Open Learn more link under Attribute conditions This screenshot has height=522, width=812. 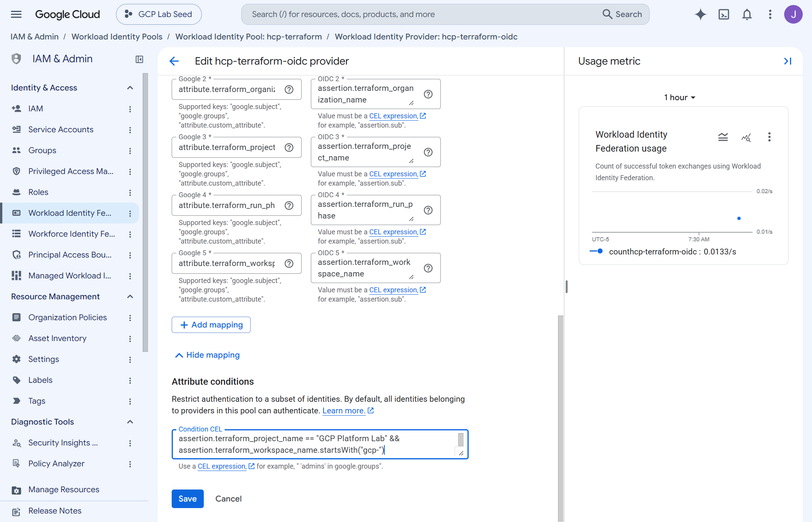pos(348,411)
